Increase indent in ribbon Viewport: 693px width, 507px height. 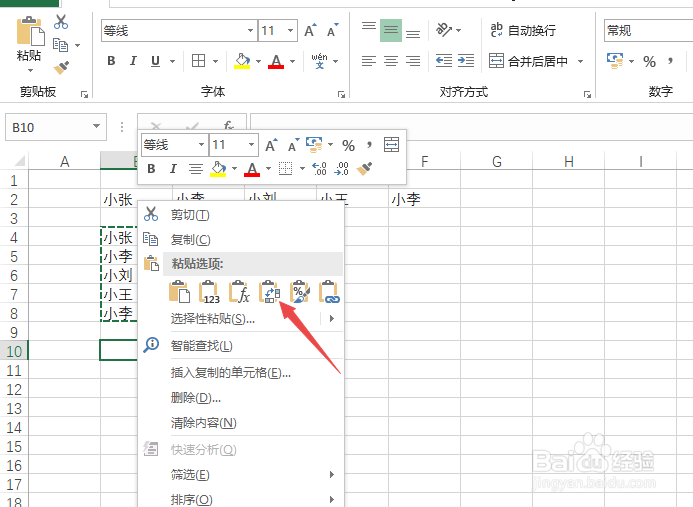(466, 61)
